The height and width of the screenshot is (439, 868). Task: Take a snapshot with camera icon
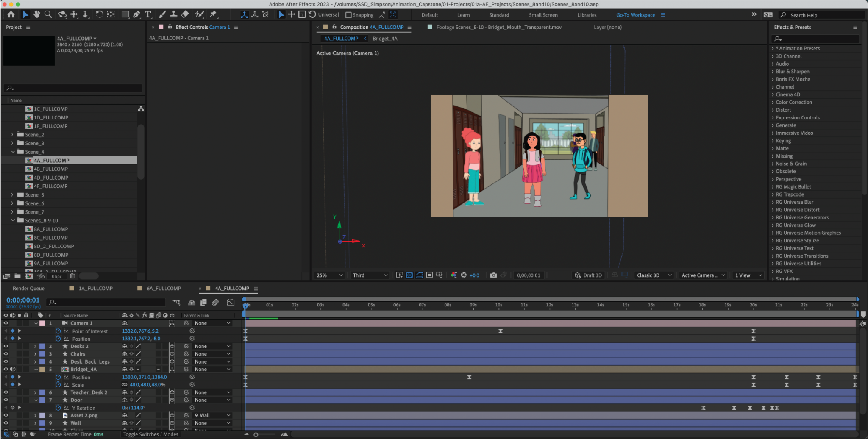(493, 275)
